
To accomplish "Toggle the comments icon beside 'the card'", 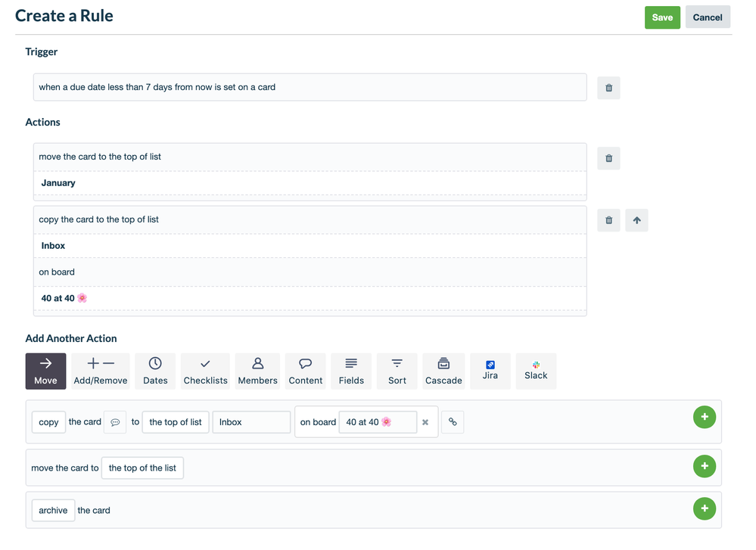I will (115, 422).
